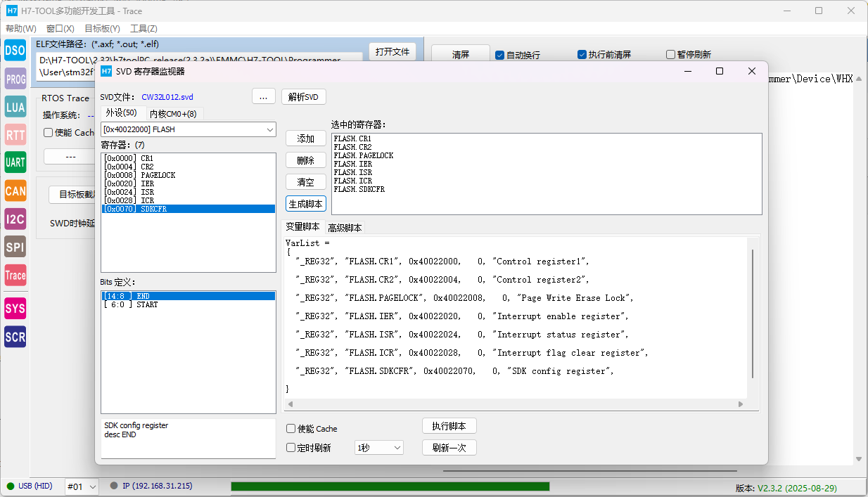Screen dimensions: 868x497
Task: Click the 解析SVD button
Action: [x=303, y=97]
